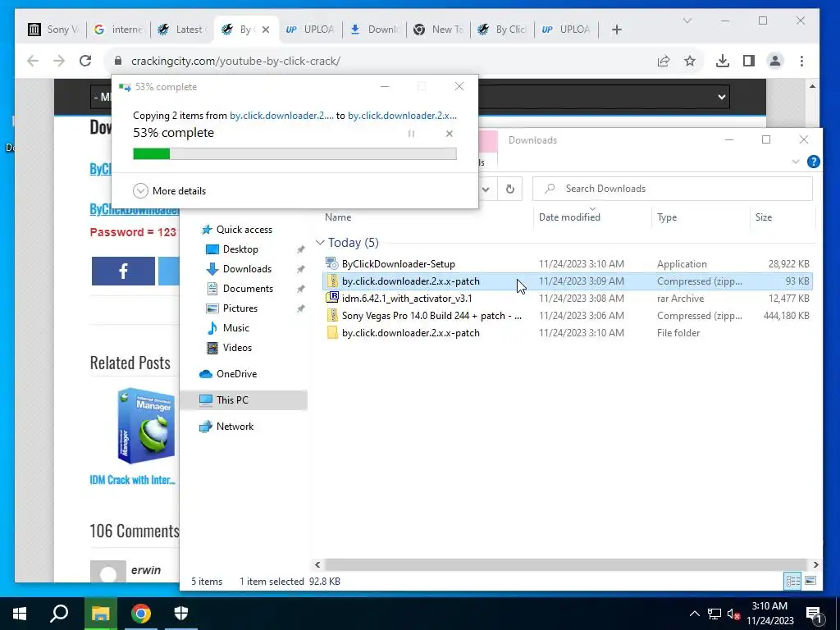Select Sony Vegas Pro 14.0 zip file
This screenshot has width=840, height=630.
[x=431, y=316]
